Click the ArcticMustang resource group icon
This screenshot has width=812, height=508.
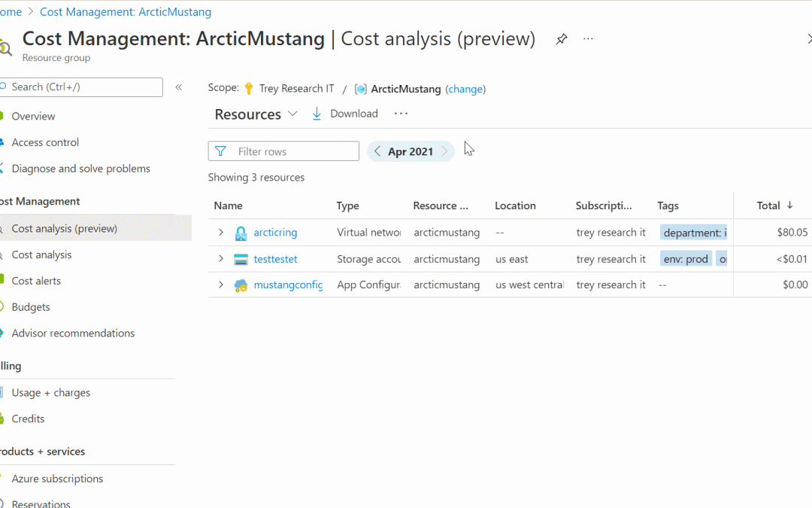coord(360,89)
